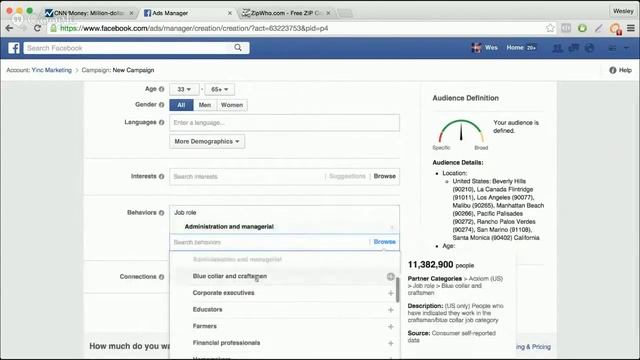Select Men gender option
Screen dimensions: 640x360
click(x=205, y=105)
